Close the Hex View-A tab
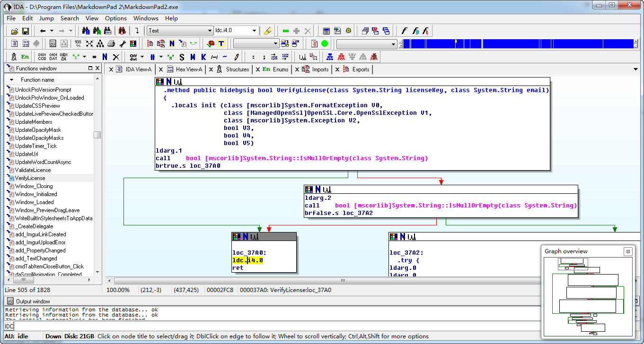The width and height of the screenshot is (644, 344). [161, 69]
